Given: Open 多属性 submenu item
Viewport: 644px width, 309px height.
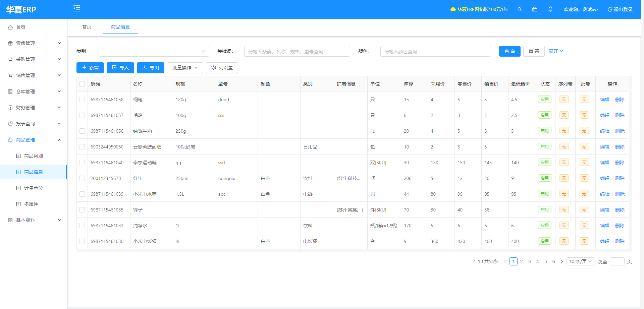Looking at the screenshot, I should point(34,204).
